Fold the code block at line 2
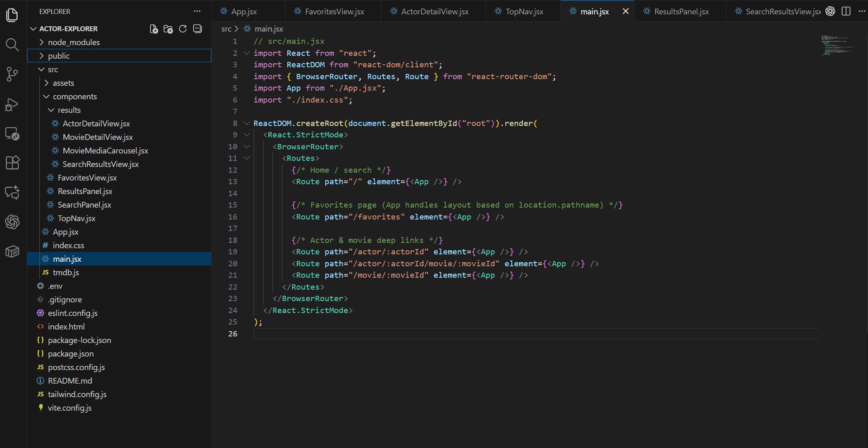868x448 pixels. click(x=247, y=53)
